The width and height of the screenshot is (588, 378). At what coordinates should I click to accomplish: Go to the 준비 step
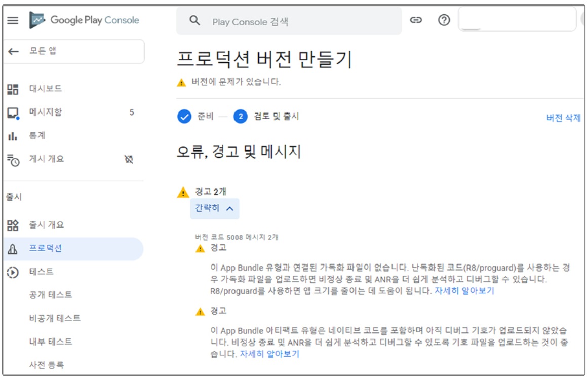[x=205, y=116]
